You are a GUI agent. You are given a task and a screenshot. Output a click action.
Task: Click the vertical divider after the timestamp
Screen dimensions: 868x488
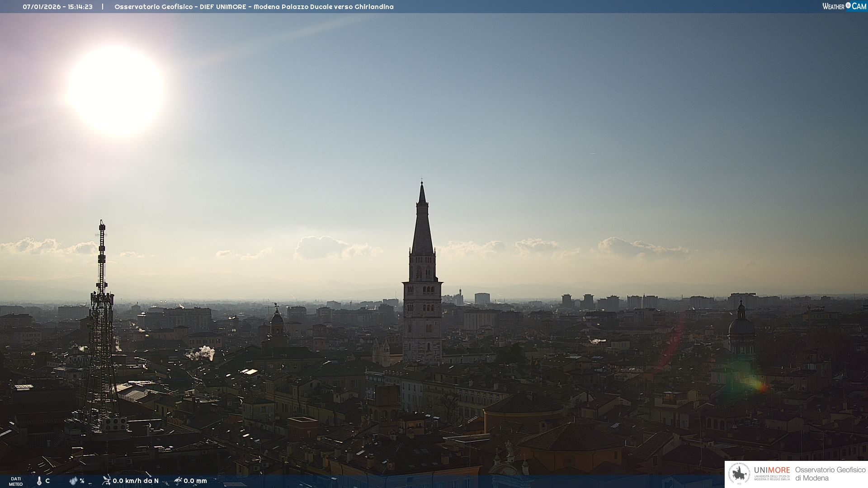point(103,7)
